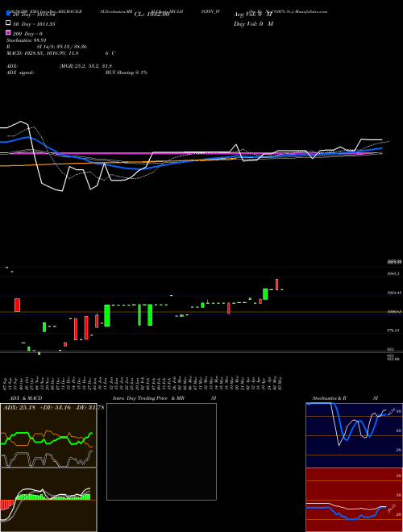Click the 1024.45 price axis label

pos(394,292)
